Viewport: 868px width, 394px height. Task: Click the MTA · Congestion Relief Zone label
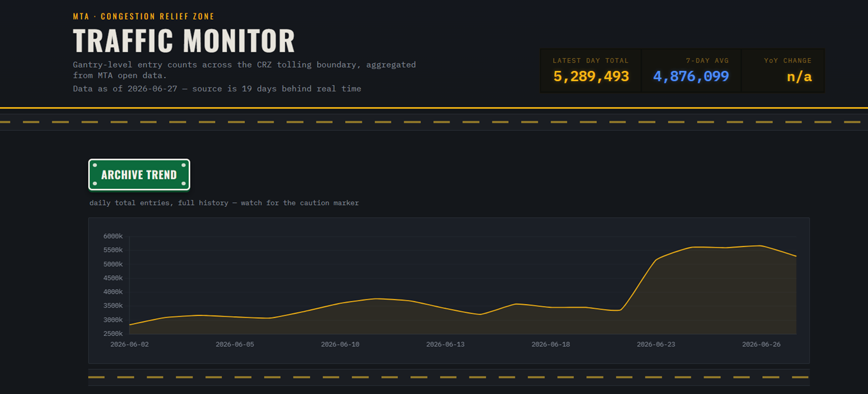[x=143, y=17]
